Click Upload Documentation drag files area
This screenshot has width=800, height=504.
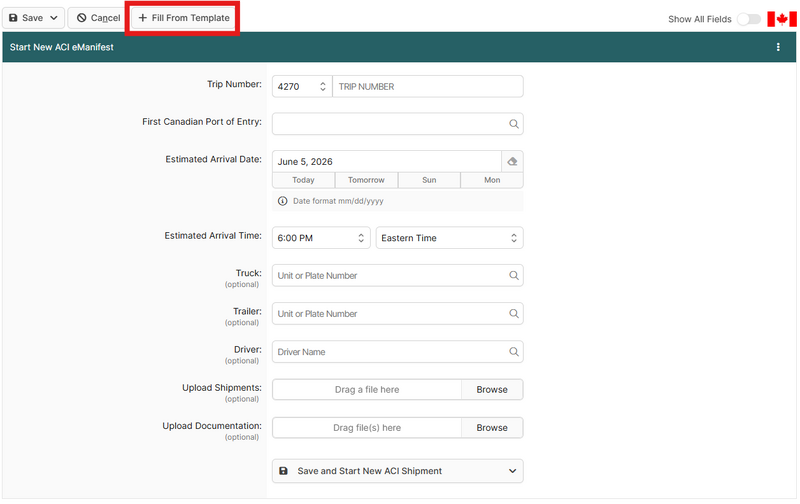coord(367,428)
